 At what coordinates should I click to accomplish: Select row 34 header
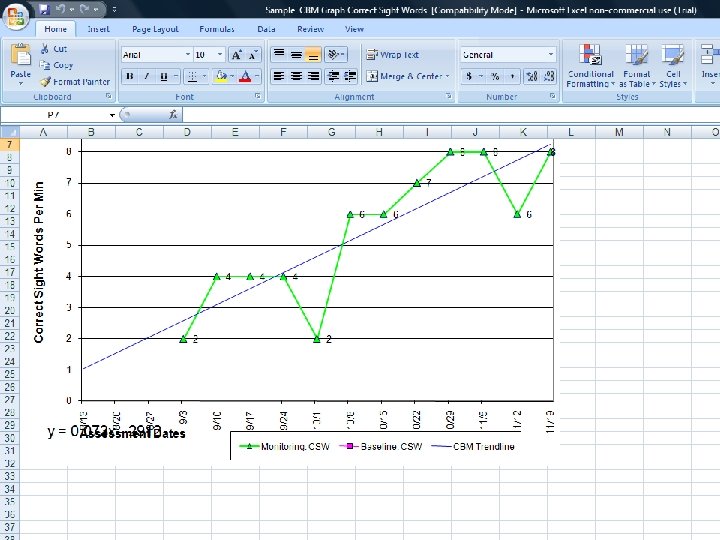click(10, 489)
